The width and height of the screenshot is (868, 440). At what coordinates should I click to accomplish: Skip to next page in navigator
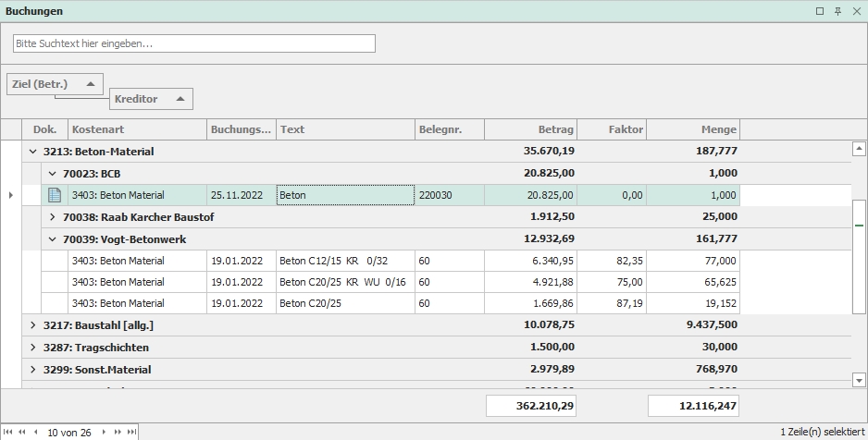118,432
